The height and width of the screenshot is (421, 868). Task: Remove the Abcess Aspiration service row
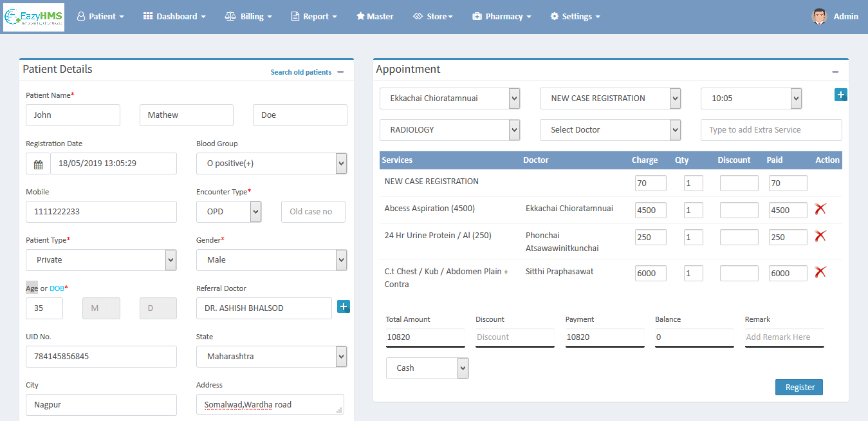pyautogui.click(x=820, y=209)
